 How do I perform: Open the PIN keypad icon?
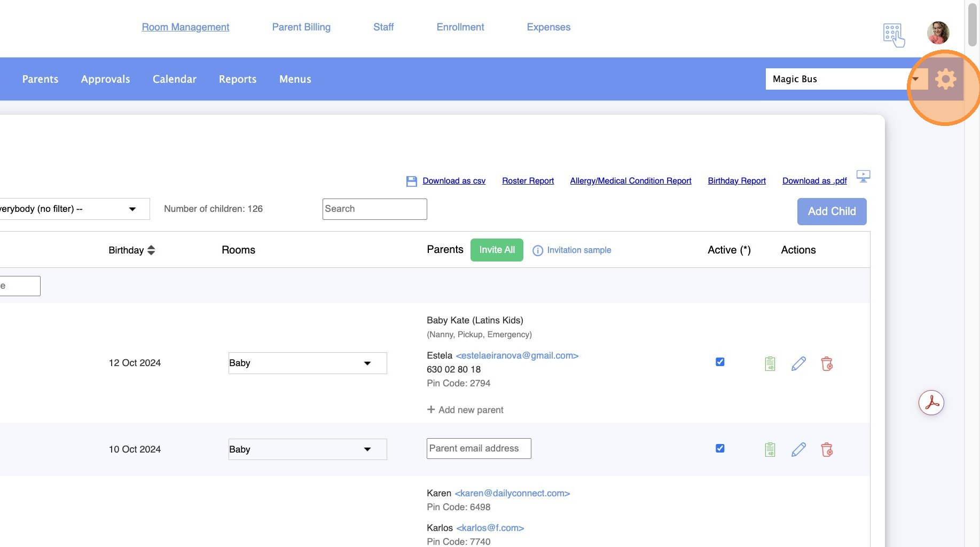click(x=893, y=35)
